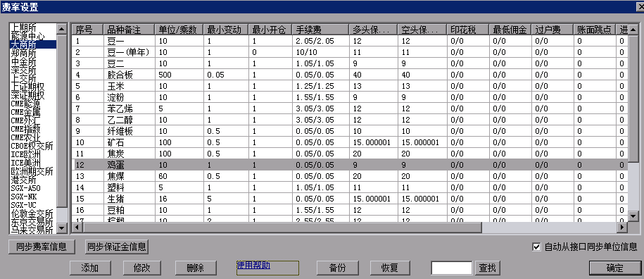Click the 单位/乘数 column header

(179, 30)
